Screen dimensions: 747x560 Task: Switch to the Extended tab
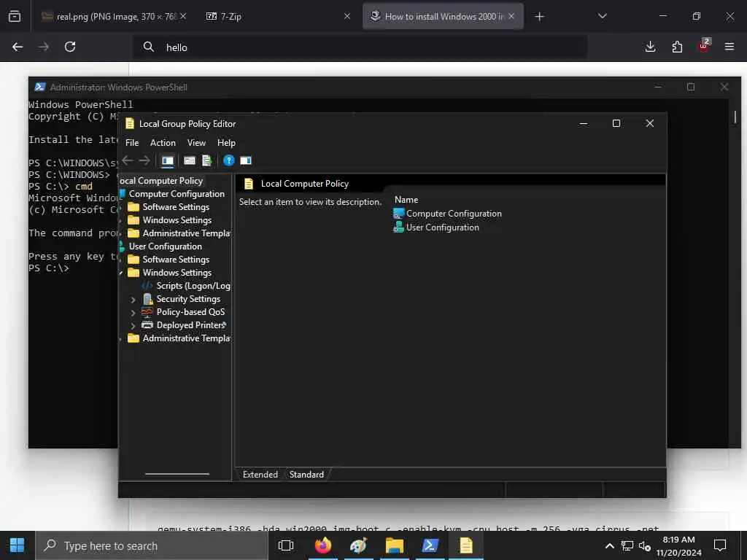260,474
